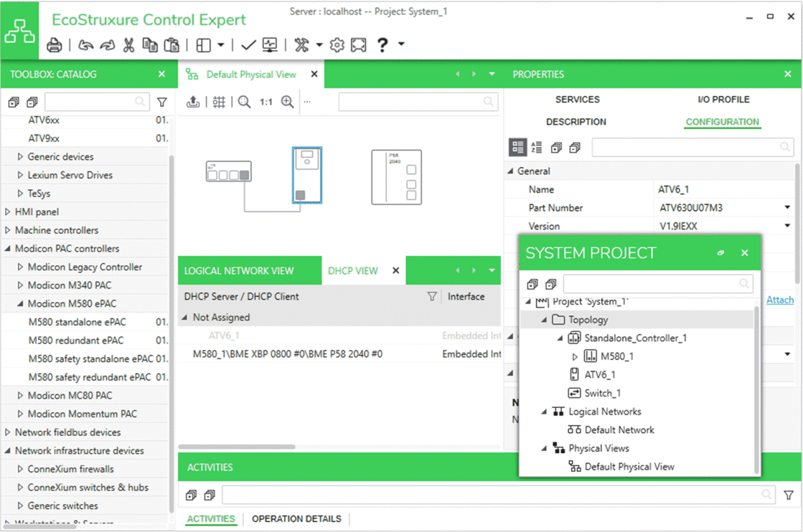The image size is (803, 532).
Task: Click the monitor diagnostics icon in the toolbar
Action: [270, 45]
